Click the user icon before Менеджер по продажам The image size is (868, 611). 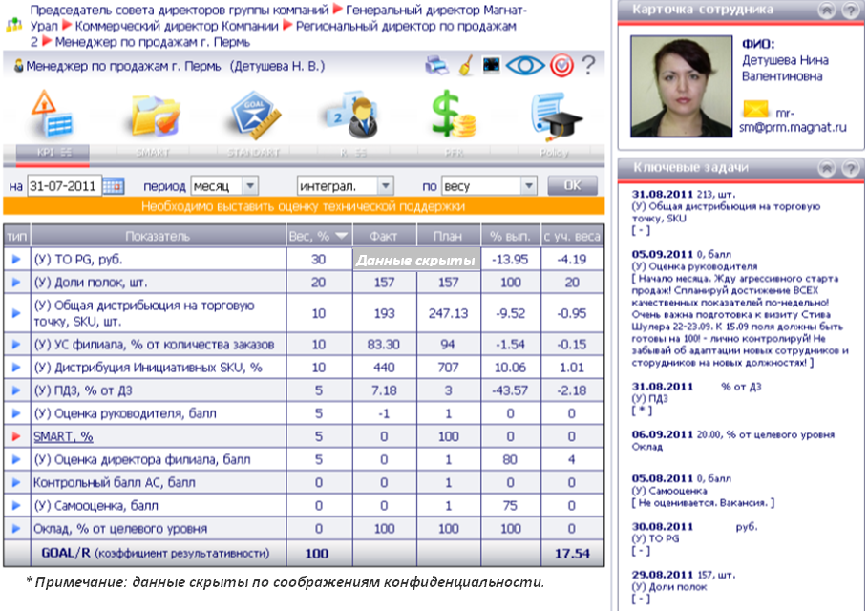[x=19, y=66]
